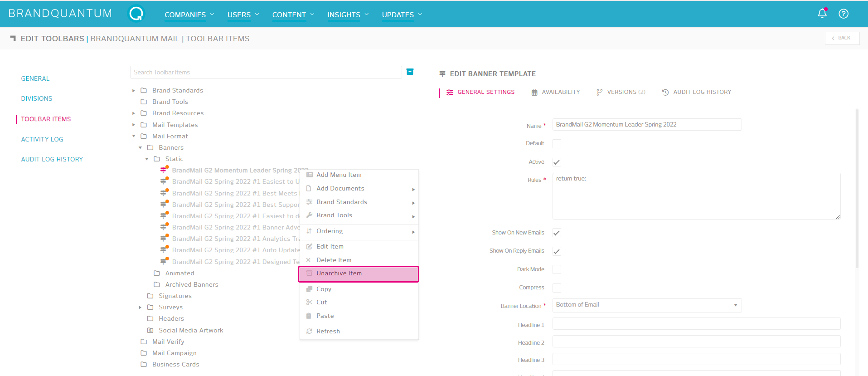Select BrandMail G2 Spring 2022 #1 Banner item
This screenshot has height=376, width=868.
point(236,227)
